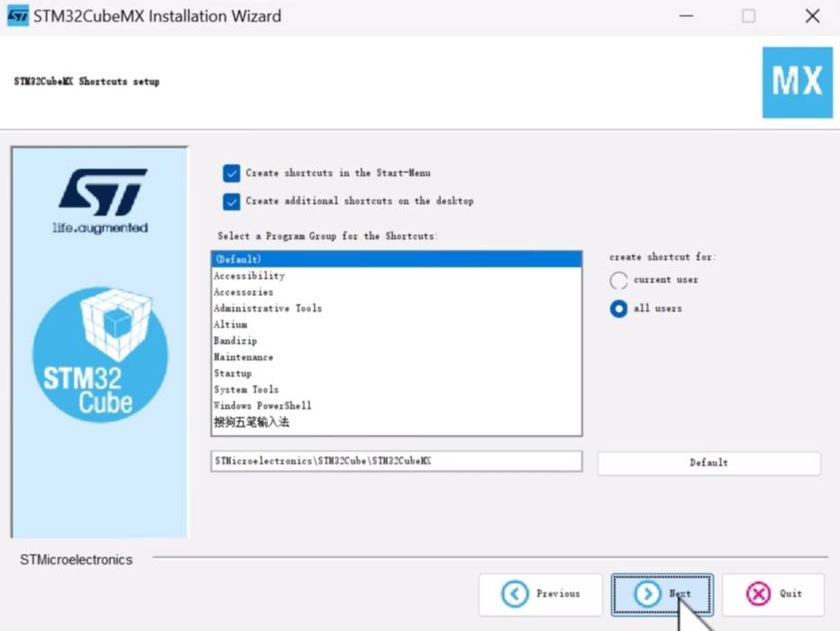
Task: Select Accessibility in program group list
Action: 397,276
